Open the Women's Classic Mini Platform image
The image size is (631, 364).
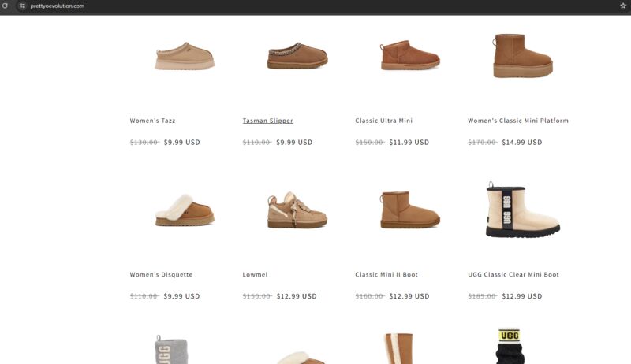523,55
